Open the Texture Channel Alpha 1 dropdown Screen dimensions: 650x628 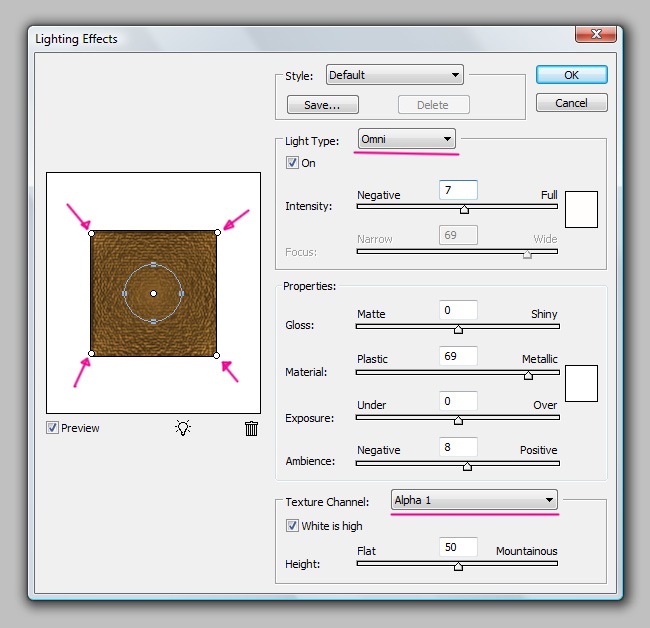pyautogui.click(x=474, y=500)
